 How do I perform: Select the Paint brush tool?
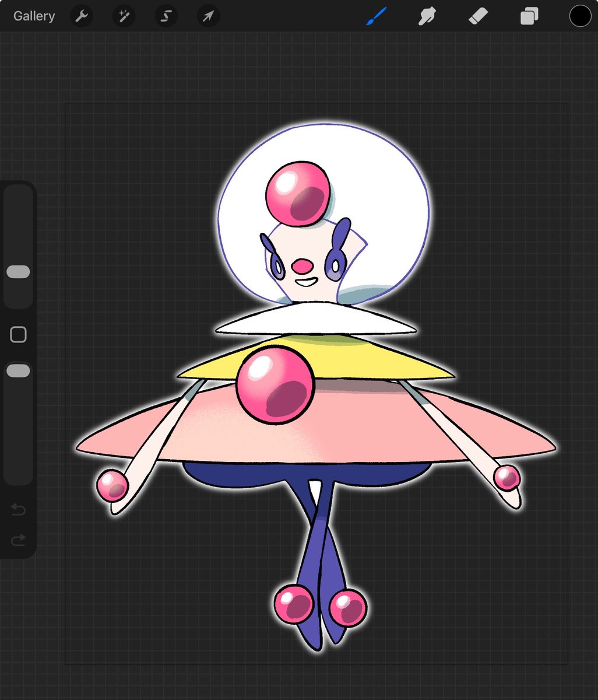tap(377, 16)
